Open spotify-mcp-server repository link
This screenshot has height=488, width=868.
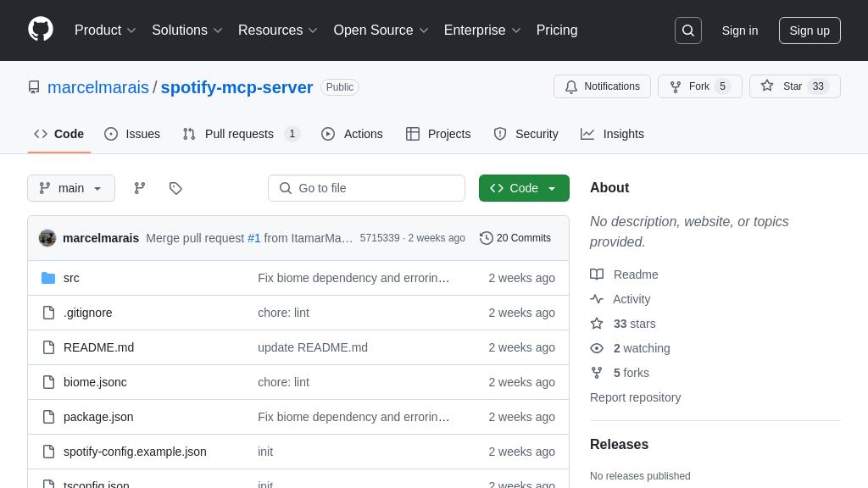237,87
